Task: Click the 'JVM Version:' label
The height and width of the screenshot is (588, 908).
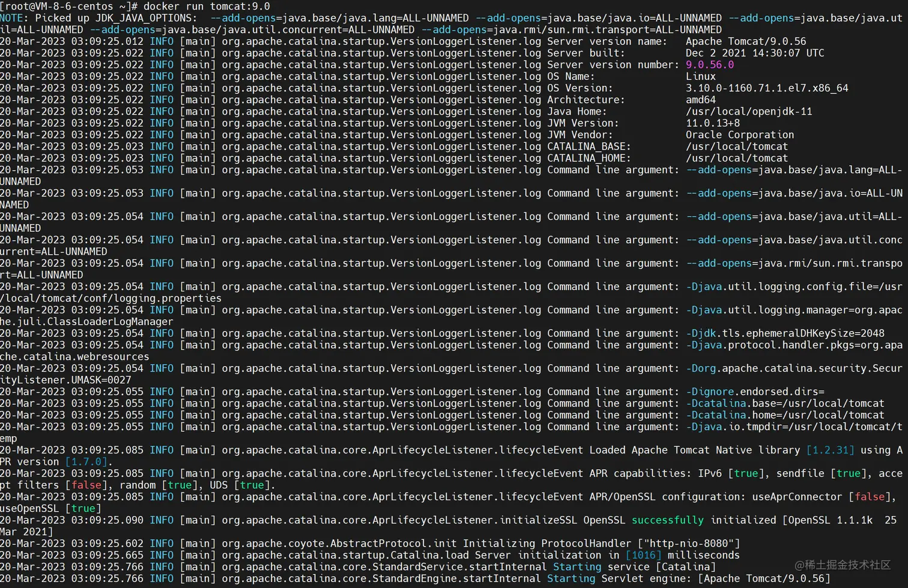Action: tap(583, 123)
